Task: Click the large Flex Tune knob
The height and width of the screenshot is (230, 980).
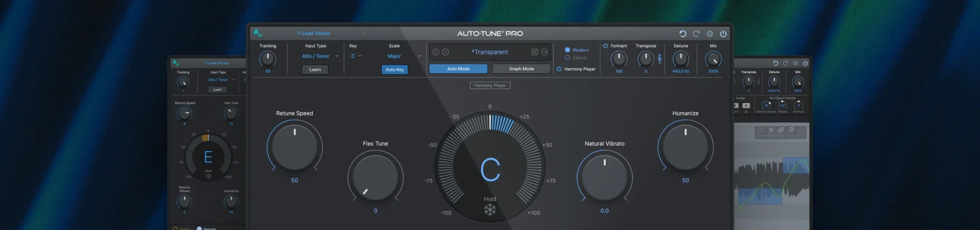Action: click(x=375, y=178)
